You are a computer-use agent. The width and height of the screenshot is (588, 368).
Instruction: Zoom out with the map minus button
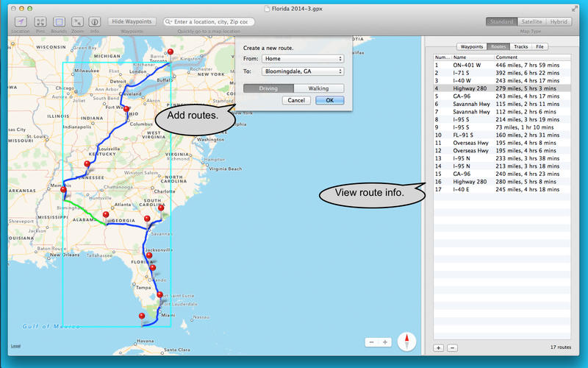372,342
